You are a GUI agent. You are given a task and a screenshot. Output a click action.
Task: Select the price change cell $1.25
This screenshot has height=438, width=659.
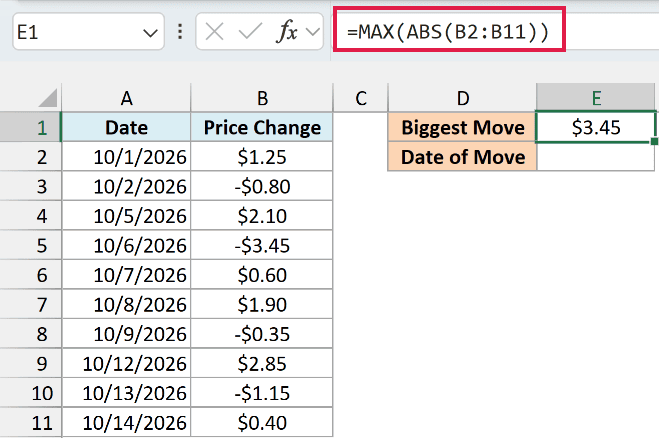pos(262,156)
